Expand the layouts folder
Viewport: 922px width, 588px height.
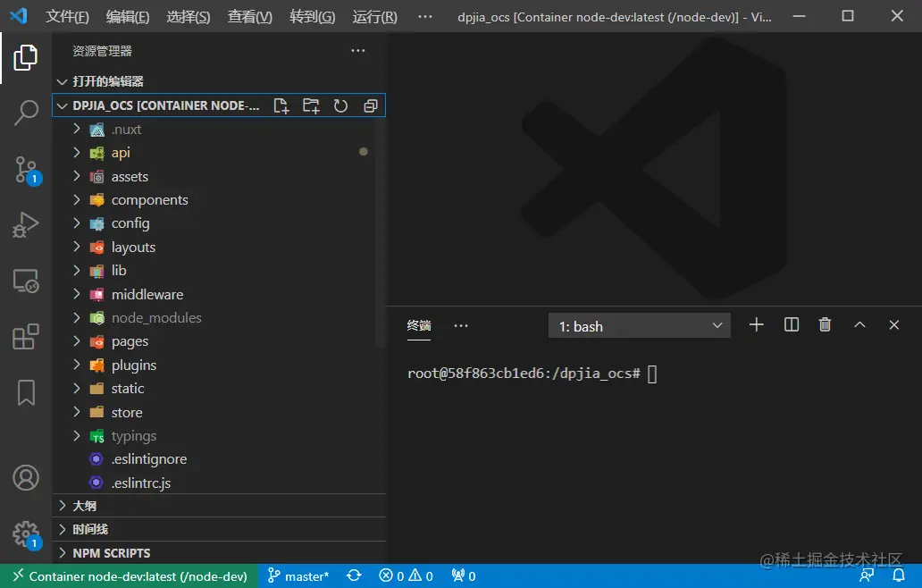click(219, 247)
